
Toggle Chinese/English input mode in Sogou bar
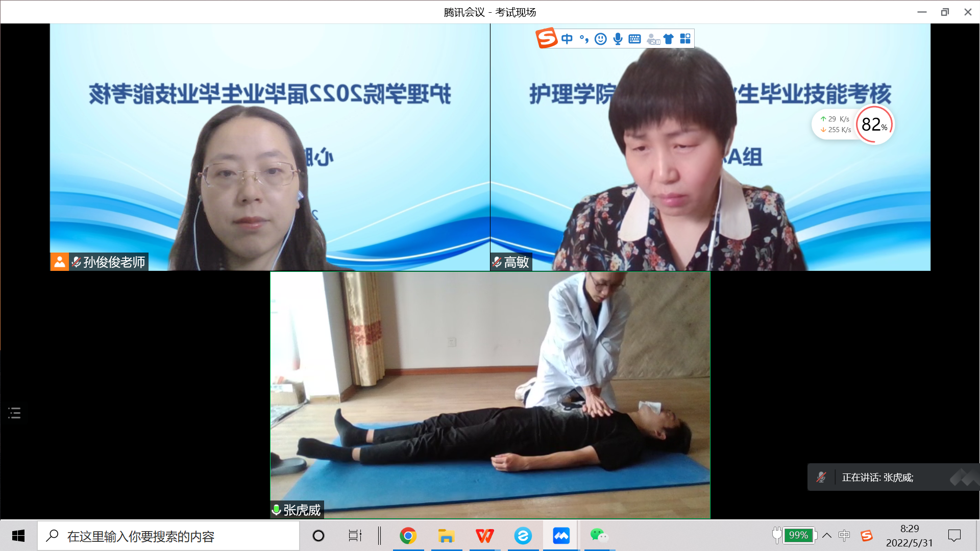pyautogui.click(x=567, y=39)
